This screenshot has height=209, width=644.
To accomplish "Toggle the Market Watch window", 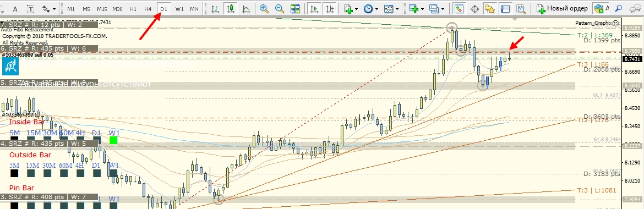I will click(x=459, y=8).
